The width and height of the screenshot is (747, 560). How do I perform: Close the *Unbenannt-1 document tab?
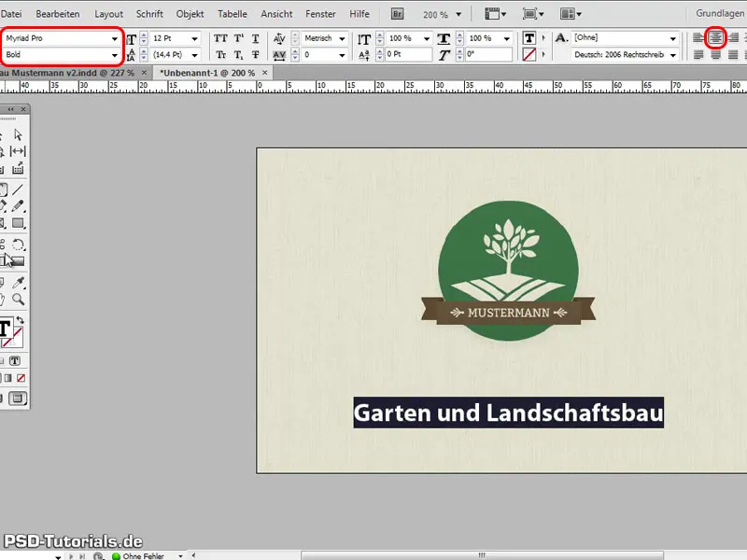pyautogui.click(x=265, y=73)
